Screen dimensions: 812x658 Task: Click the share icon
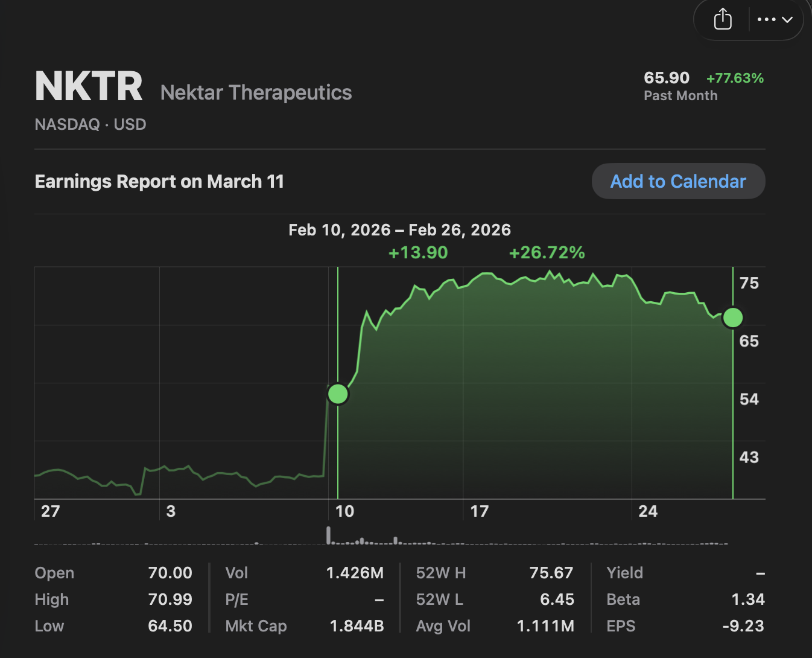click(x=723, y=19)
